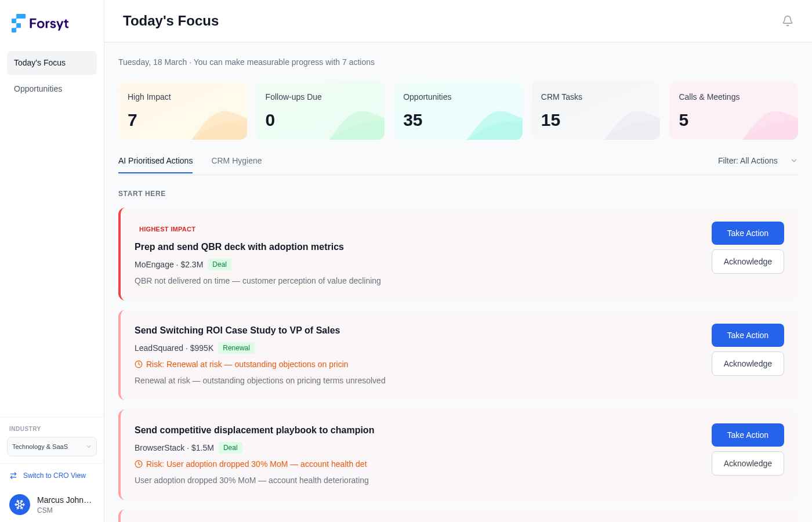The image size is (812, 522).
Task: Click the CRM Tasks card showing 15
Action: (x=595, y=110)
